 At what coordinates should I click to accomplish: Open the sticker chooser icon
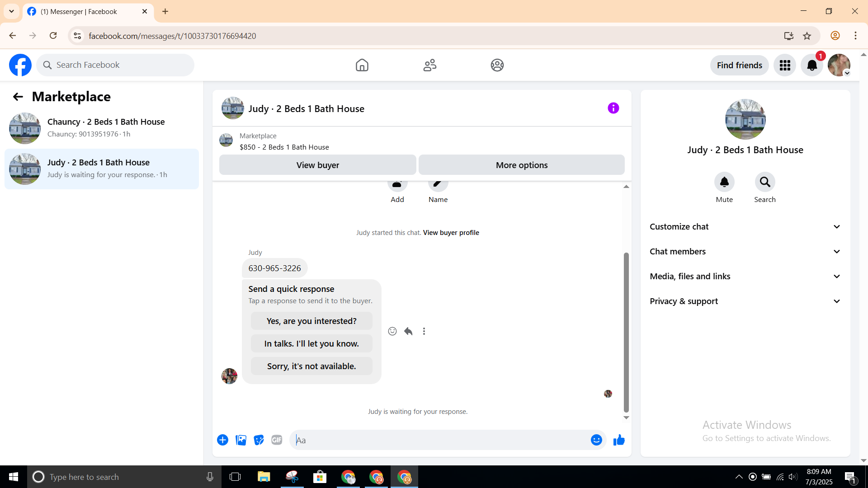(x=259, y=440)
